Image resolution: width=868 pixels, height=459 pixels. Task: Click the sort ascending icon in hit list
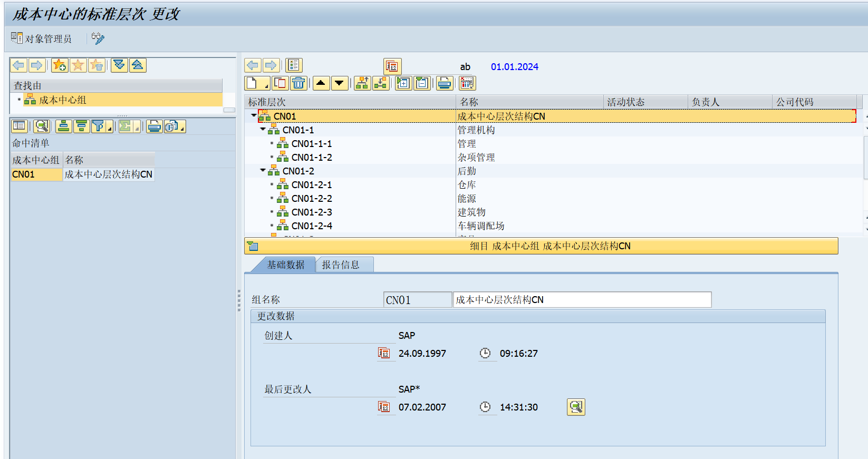(x=63, y=126)
